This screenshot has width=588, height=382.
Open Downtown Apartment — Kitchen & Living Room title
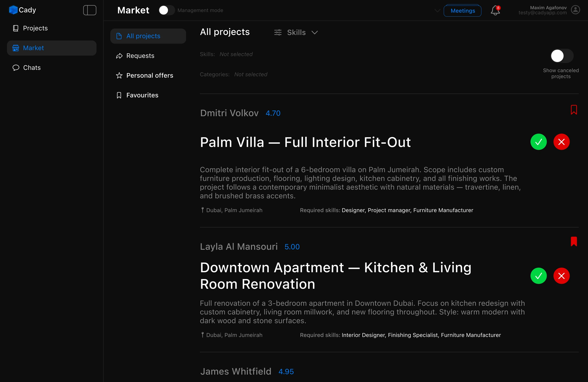[336, 276]
